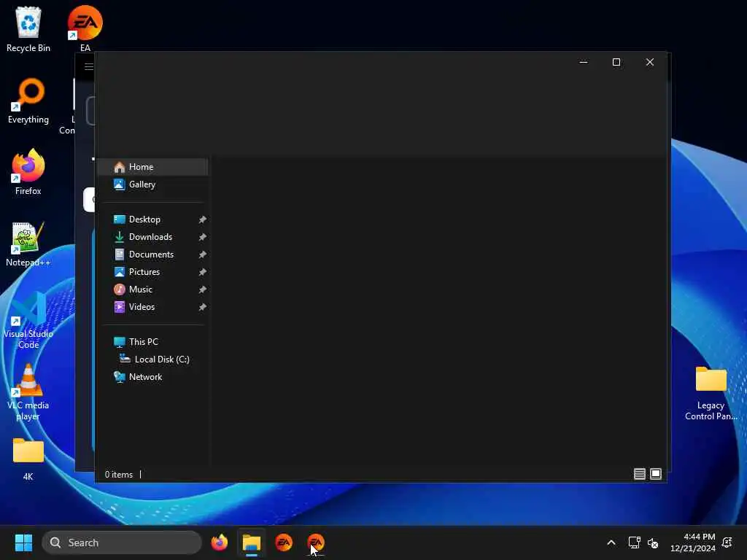Select This PC in navigation pane
747x560 pixels.
click(152, 342)
